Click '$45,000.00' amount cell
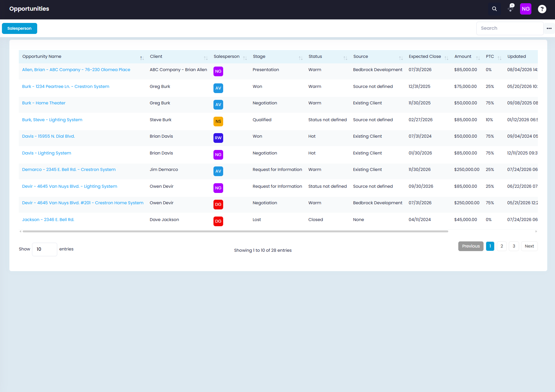The height and width of the screenshot is (392, 555). [465, 220]
